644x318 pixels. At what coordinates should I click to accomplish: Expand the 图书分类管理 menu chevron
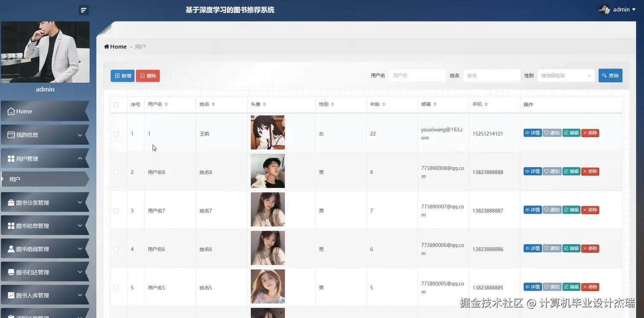coord(80,202)
